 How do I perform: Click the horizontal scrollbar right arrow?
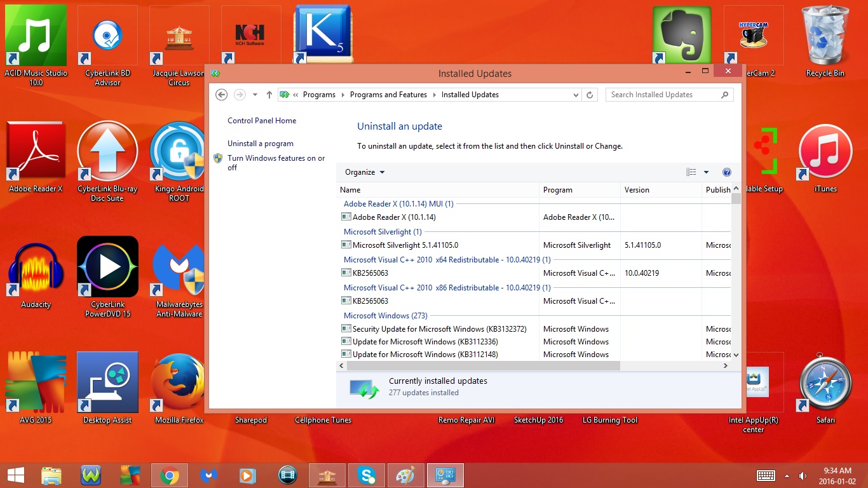click(x=726, y=366)
